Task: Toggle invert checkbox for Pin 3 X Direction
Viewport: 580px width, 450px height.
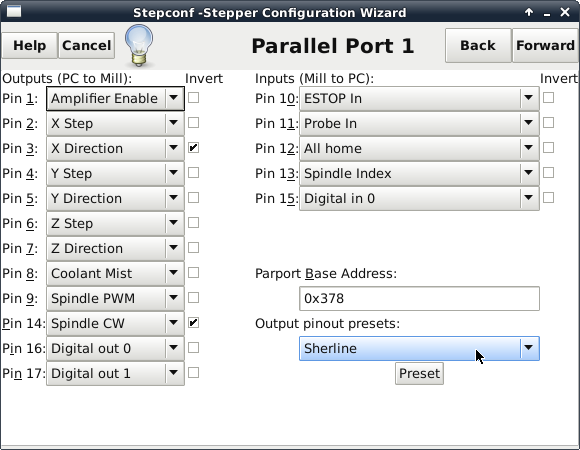Action: [x=193, y=148]
